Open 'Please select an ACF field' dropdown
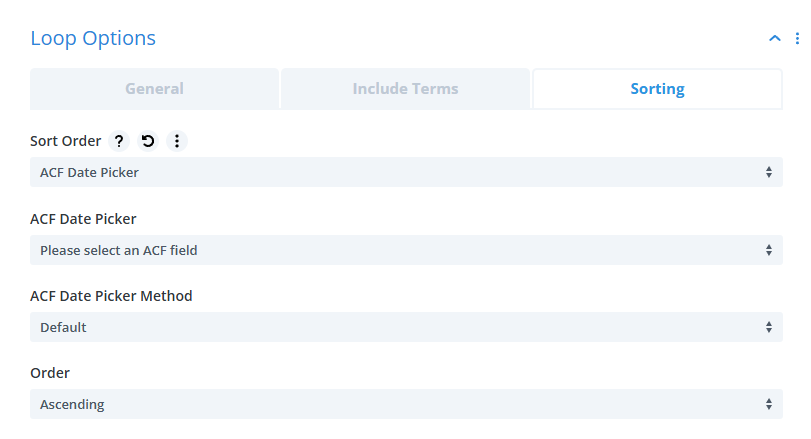The width and height of the screenshot is (811, 439). [405, 250]
